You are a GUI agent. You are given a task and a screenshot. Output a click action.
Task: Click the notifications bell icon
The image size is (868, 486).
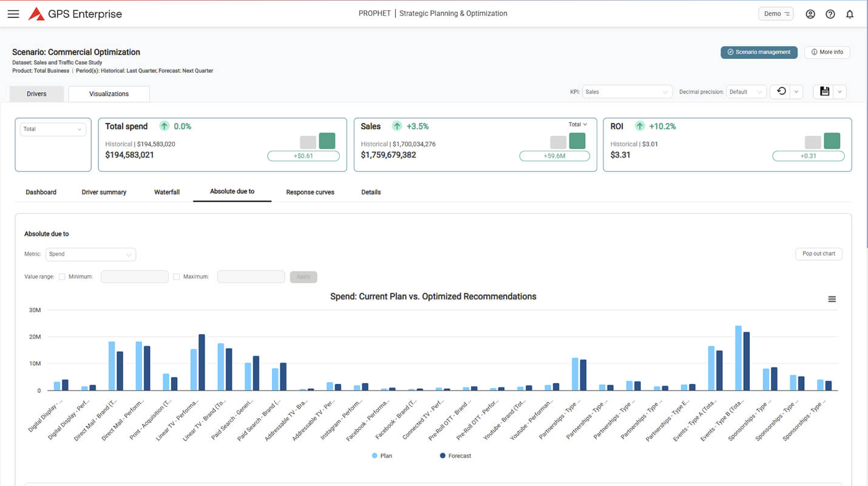click(850, 14)
